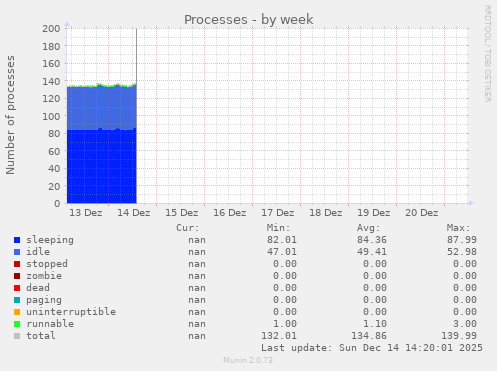
Task: Click the 100 y-axis tick label
Action: tap(51, 116)
